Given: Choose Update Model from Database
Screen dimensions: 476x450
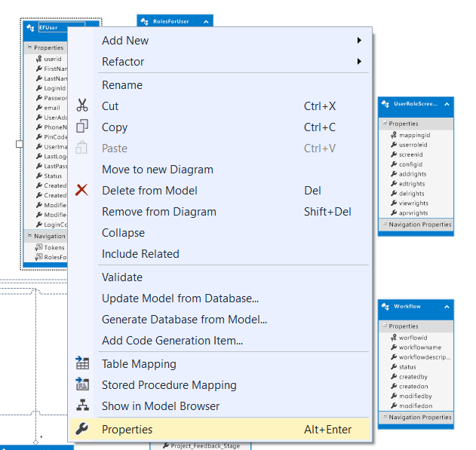Looking at the screenshot, I should [180, 298].
